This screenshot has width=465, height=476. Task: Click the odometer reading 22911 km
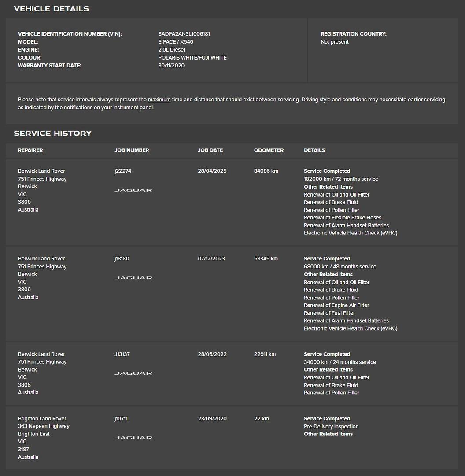coord(265,354)
